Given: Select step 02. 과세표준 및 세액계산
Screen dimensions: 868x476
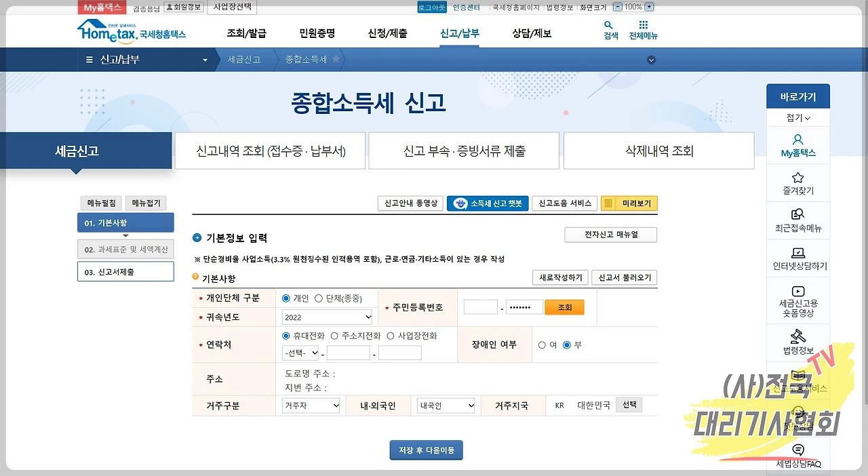Looking at the screenshot, I should pyautogui.click(x=125, y=249).
